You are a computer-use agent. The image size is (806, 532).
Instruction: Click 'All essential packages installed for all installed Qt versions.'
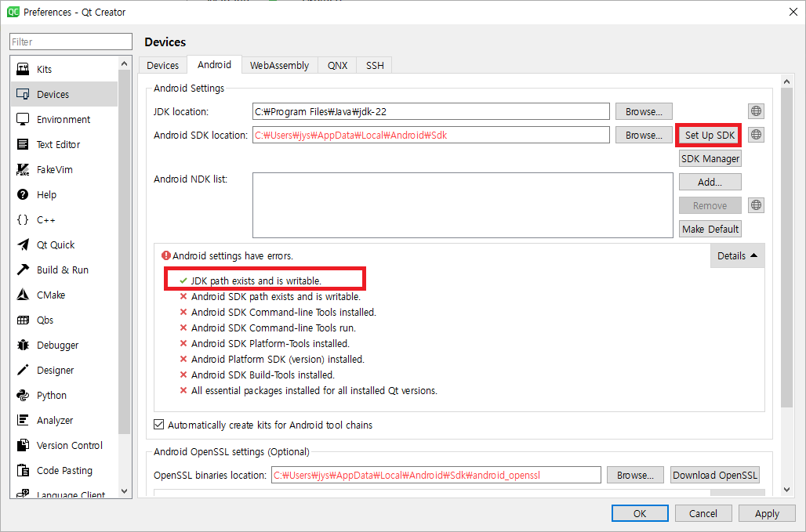point(314,390)
